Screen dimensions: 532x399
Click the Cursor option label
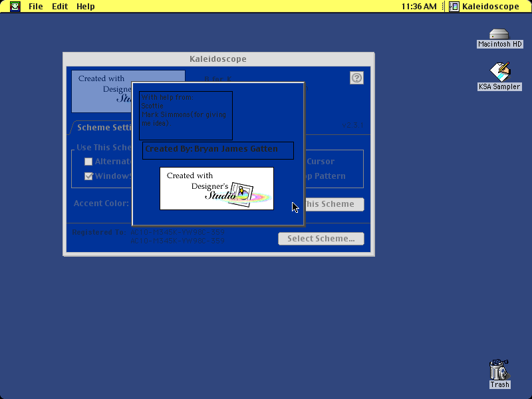(321, 162)
